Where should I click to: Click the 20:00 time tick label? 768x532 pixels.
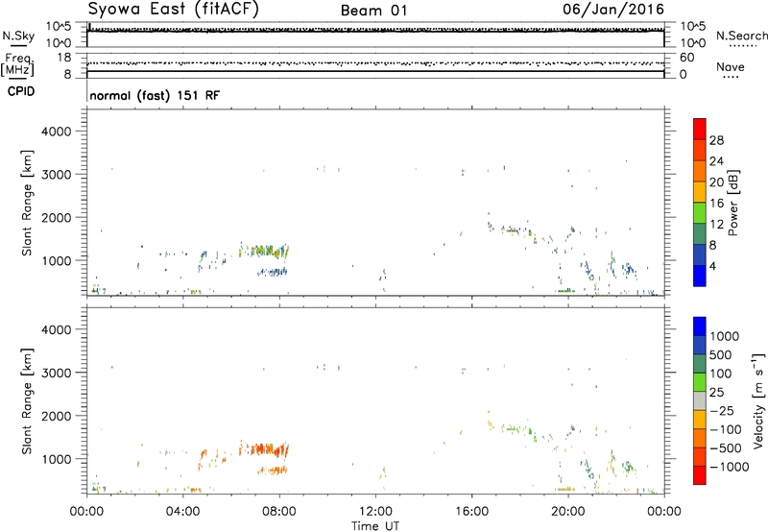click(x=567, y=512)
